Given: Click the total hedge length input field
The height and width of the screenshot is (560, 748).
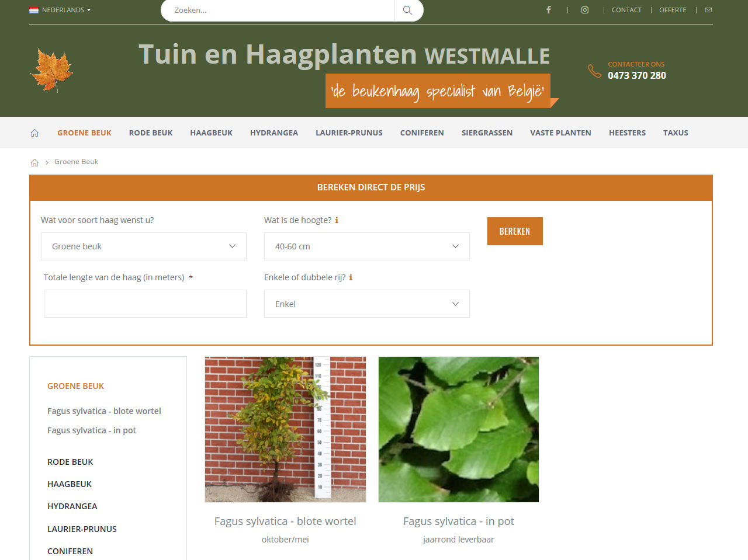Looking at the screenshot, I should coord(145,304).
